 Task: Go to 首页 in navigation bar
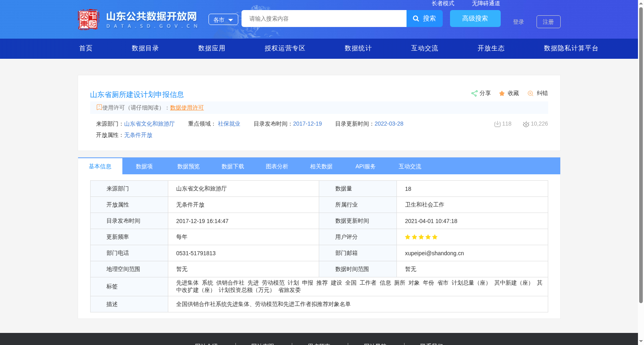point(86,48)
